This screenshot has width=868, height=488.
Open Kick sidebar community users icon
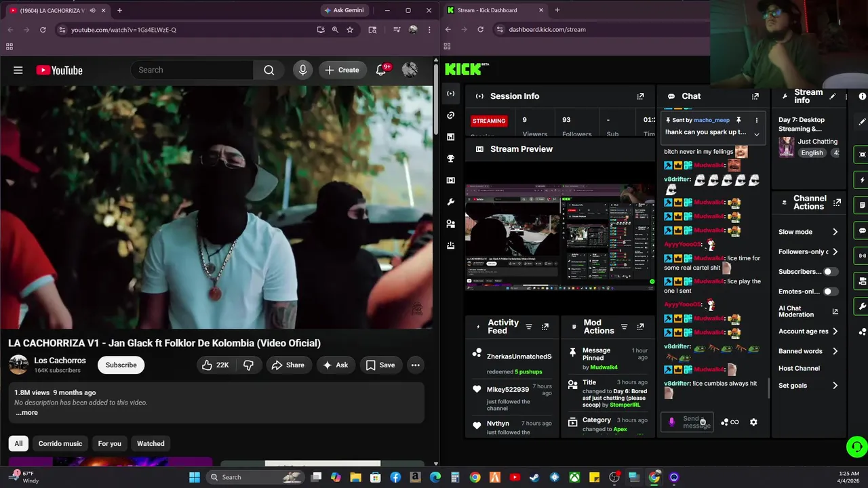[x=450, y=224]
